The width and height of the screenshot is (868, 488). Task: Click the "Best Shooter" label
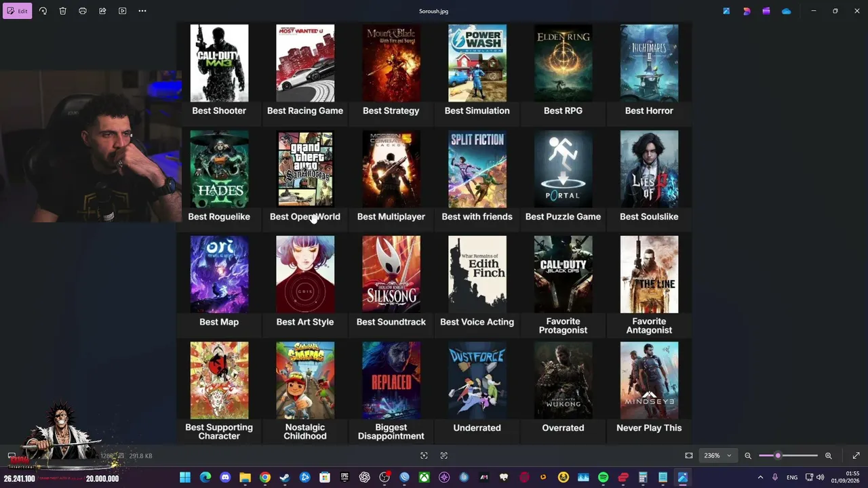(219, 110)
